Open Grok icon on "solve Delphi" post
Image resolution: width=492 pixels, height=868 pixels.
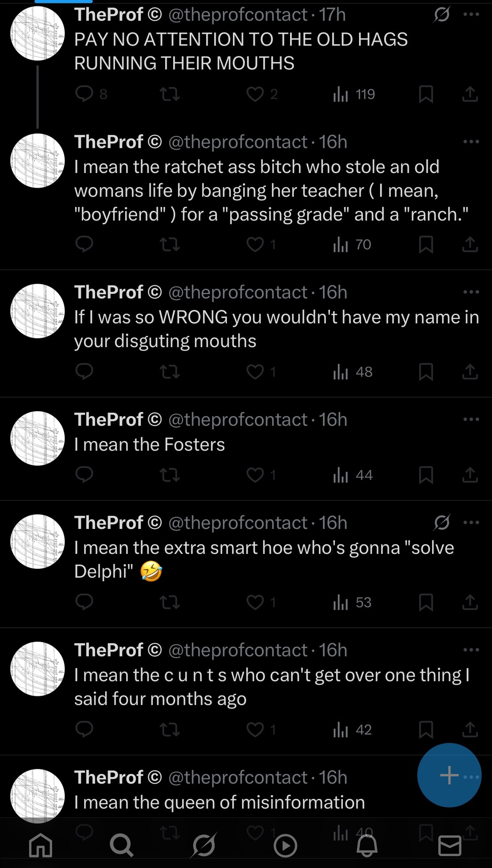click(442, 523)
